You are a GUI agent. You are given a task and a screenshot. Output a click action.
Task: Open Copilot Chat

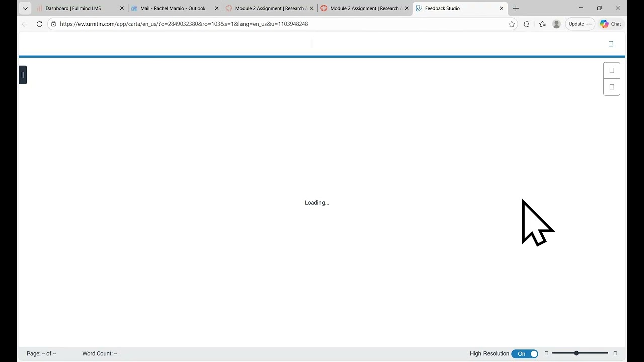click(611, 24)
